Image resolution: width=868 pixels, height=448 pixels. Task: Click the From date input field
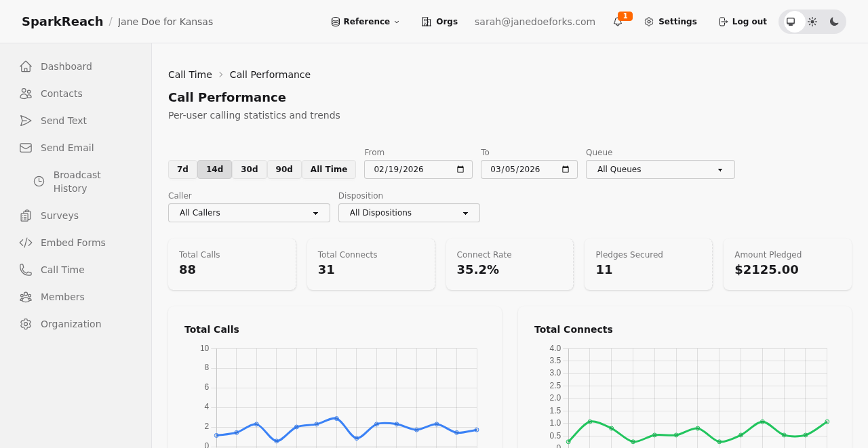point(418,169)
